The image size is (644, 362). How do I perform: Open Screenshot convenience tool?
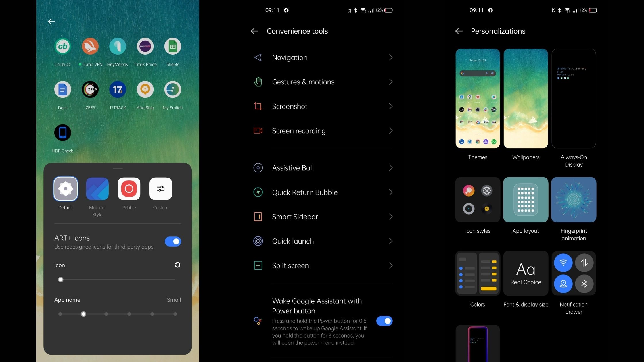tap(322, 106)
